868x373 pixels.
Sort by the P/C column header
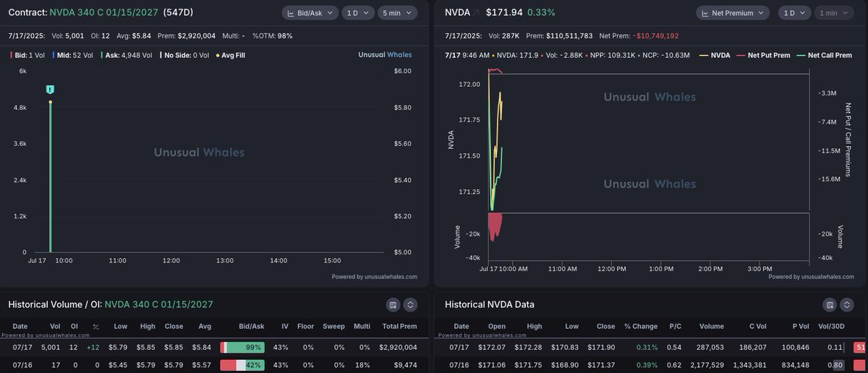click(675, 326)
